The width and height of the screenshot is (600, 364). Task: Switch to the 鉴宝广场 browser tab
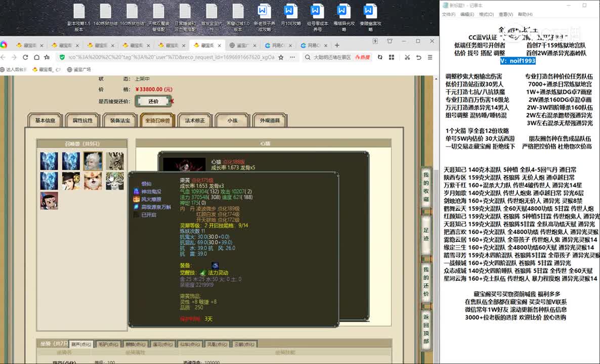[243, 45]
